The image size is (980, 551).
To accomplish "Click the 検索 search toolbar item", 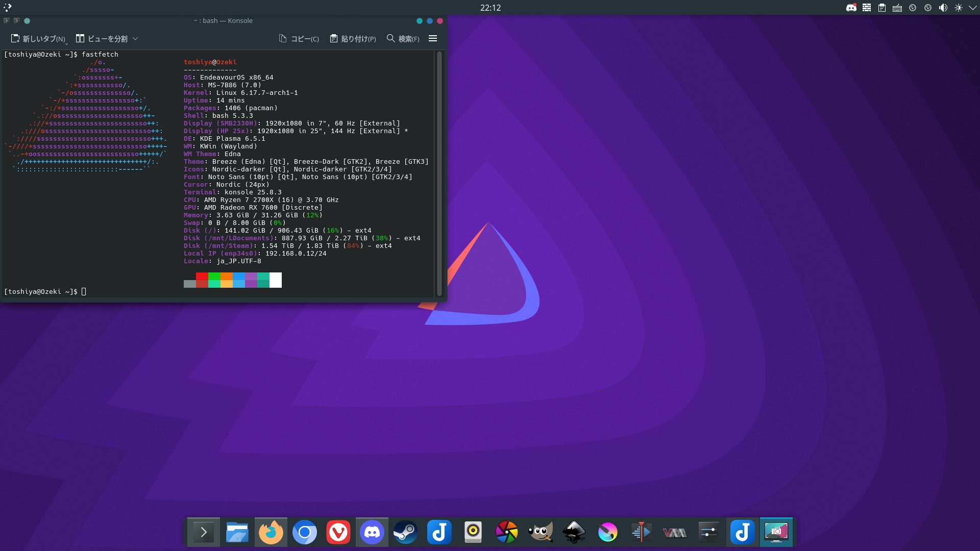I will coord(403,39).
